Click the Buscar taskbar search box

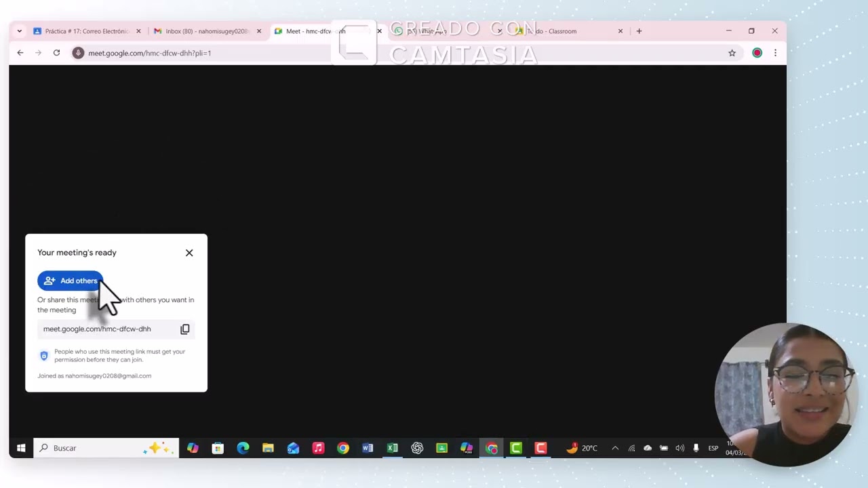click(x=106, y=448)
